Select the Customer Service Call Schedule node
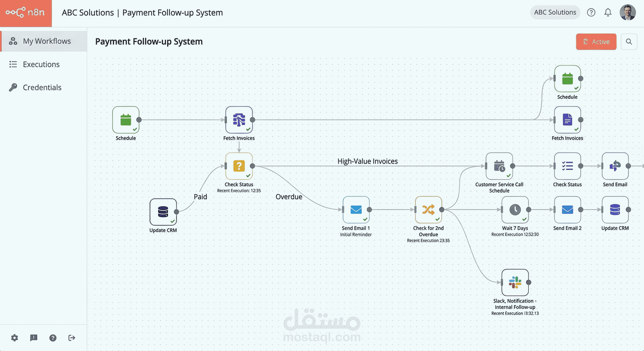The height and width of the screenshot is (351, 644). pyautogui.click(x=499, y=166)
